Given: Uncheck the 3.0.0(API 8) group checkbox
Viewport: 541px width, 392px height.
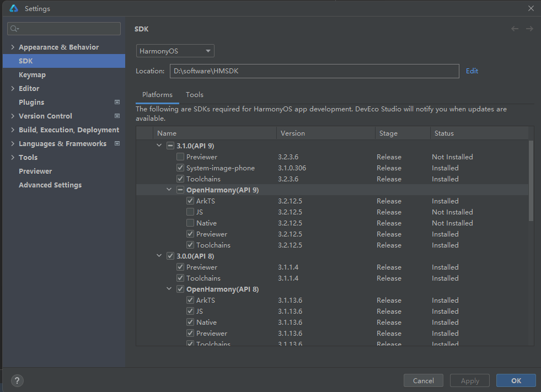Looking at the screenshot, I should point(170,256).
